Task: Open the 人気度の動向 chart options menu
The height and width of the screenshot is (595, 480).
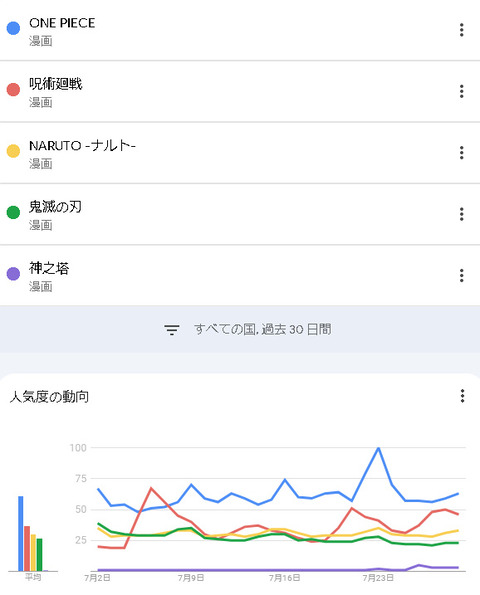Action: 462,396
